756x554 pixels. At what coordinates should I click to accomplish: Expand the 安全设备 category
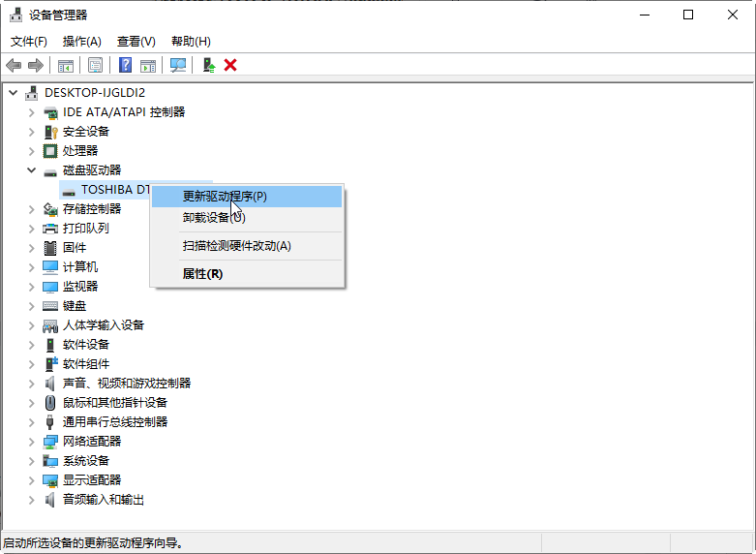(31, 132)
